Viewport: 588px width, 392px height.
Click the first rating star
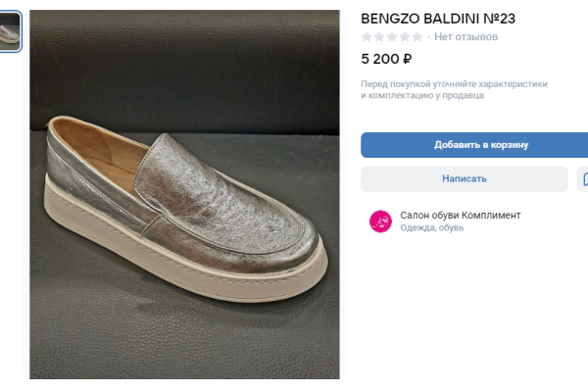(367, 37)
